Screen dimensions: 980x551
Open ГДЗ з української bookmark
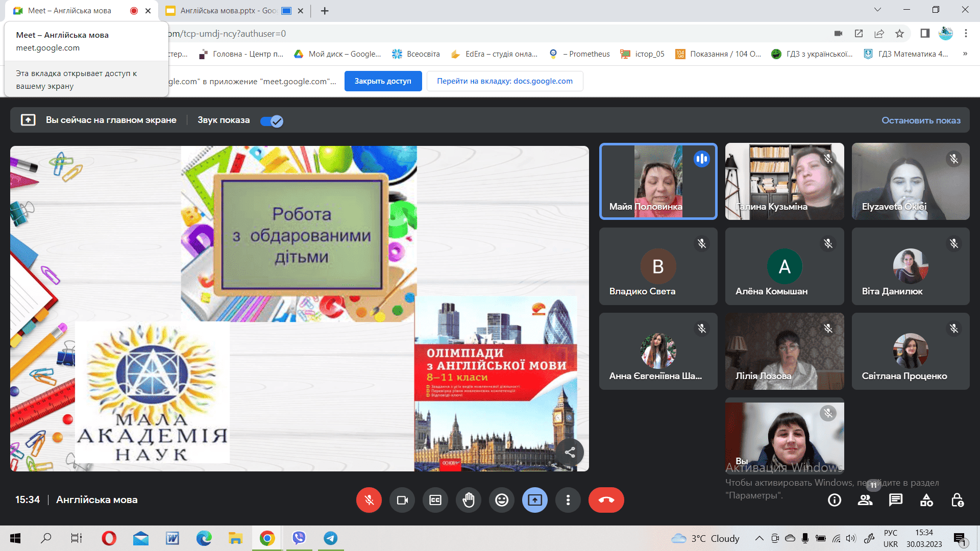pos(812,54)
